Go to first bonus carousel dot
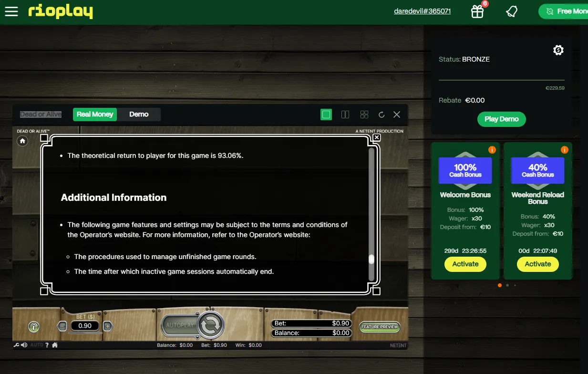This screenshot has height=374, width=588. point(500,285)
